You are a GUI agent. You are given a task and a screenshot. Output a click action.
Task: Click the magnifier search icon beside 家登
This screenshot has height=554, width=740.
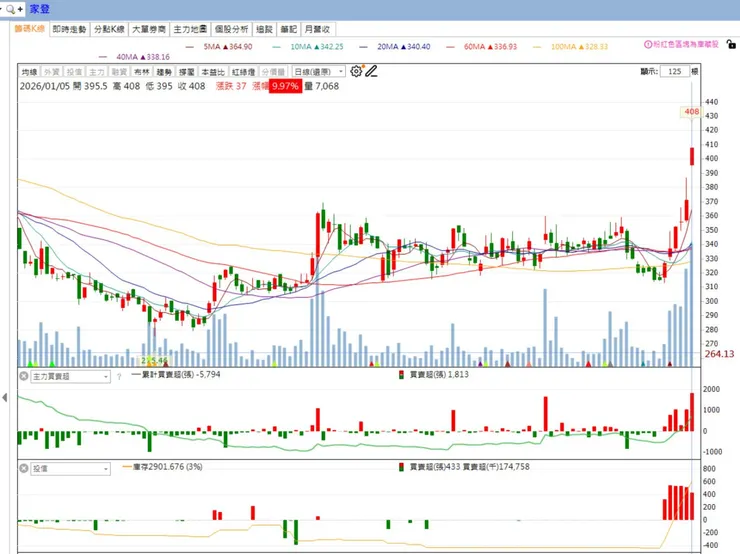pos(10,9)
